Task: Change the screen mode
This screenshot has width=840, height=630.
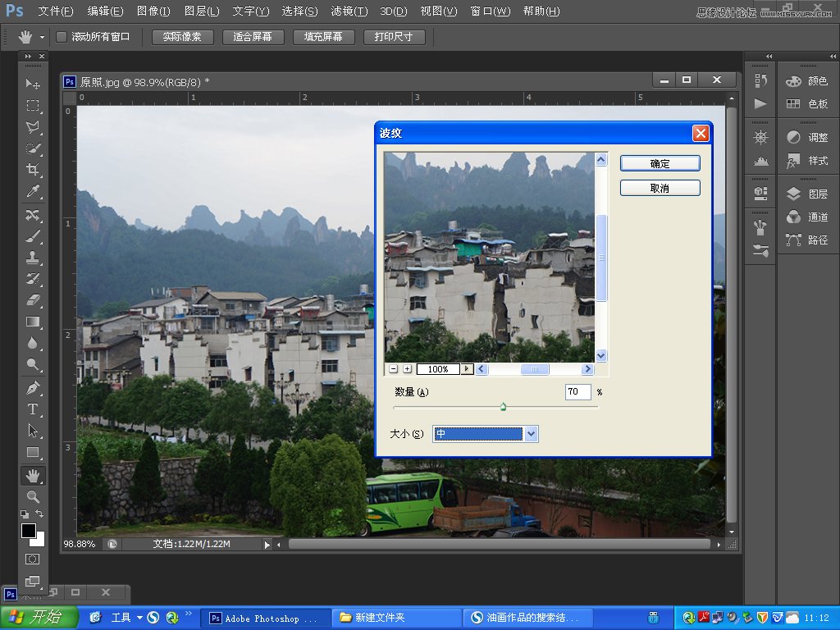Action: (x=32, y=581)
